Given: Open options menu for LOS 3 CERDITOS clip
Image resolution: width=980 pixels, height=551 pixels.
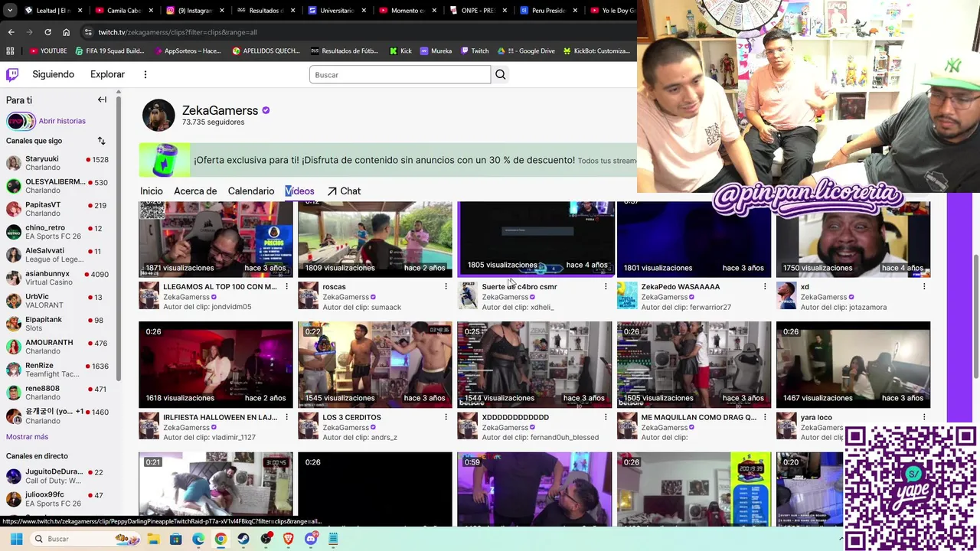Looking at the screenshot, I should [446, 417].
